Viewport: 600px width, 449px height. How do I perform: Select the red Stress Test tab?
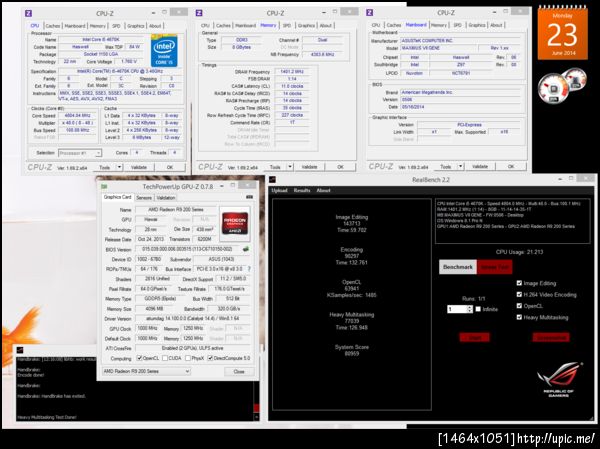coord(494,267)
